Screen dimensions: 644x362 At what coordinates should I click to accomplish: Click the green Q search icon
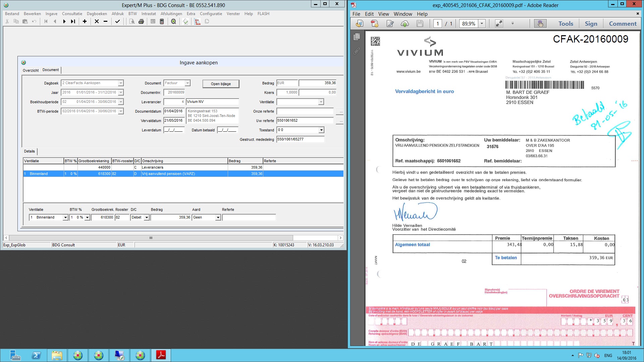[x=173, y=21]
